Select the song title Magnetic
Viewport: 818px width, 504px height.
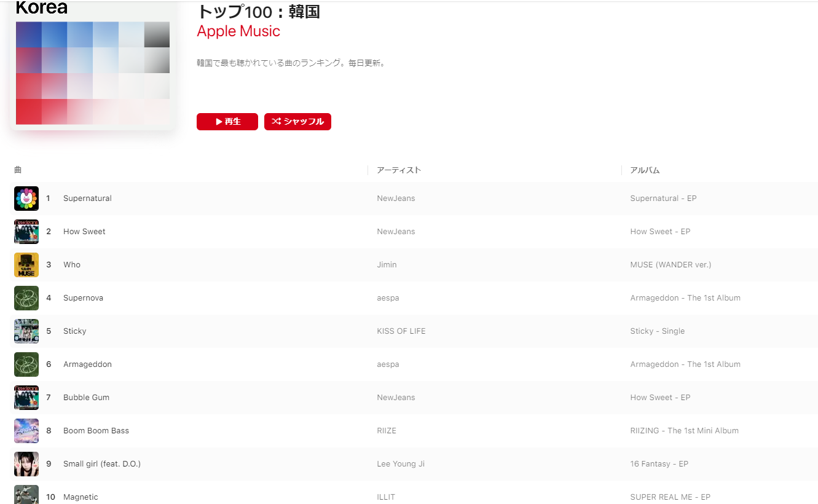click(81, 497)
